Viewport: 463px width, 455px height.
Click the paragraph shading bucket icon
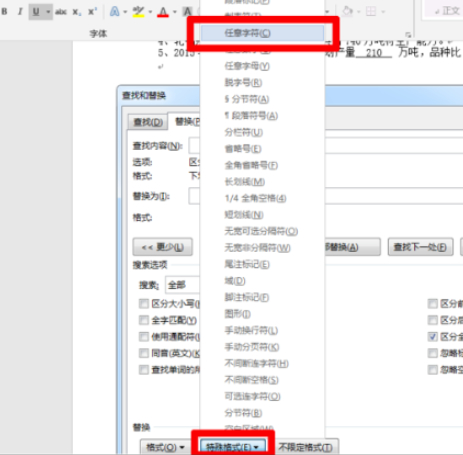click(x=347, y=11)
